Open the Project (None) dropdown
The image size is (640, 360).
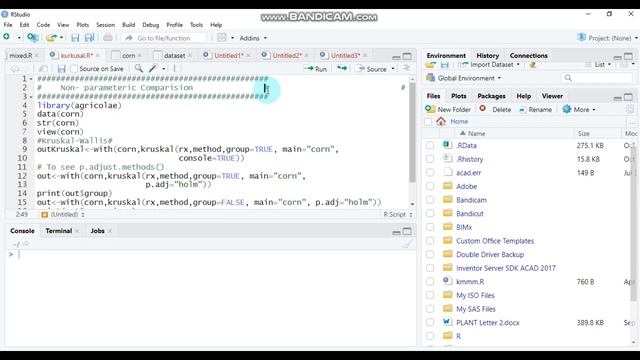(x=607, y=38)
